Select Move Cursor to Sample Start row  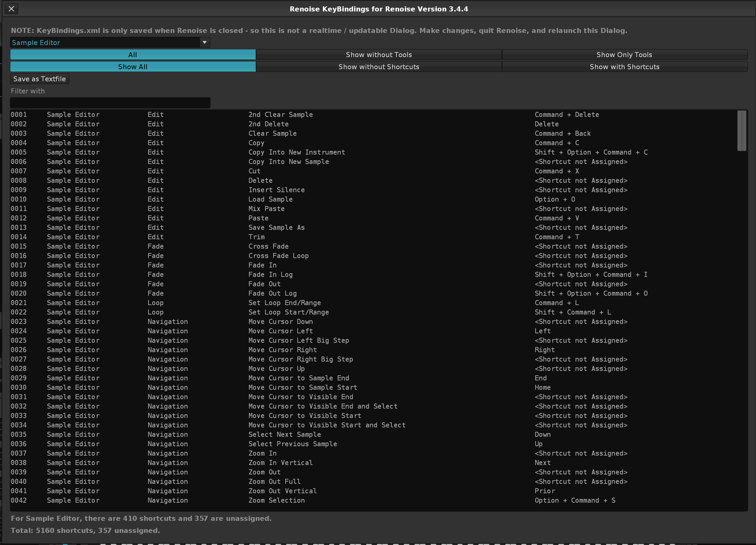pyautogui.click(x=302, y=387)
